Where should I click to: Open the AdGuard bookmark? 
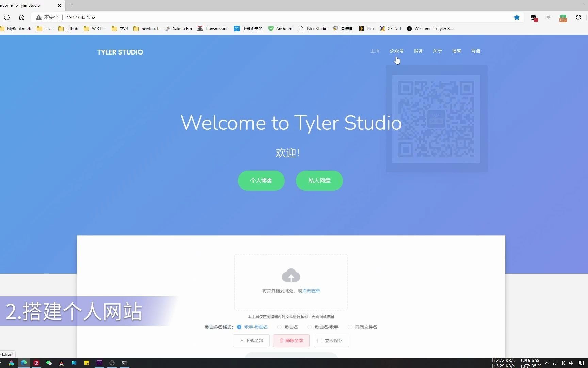click(x=280, y=29)
